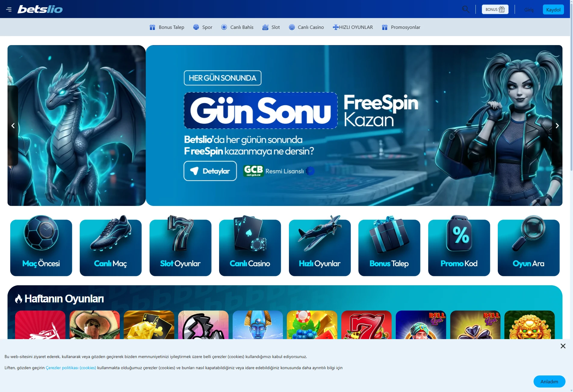Open the Bonus Talep gift tile

[x=389, y=246]
